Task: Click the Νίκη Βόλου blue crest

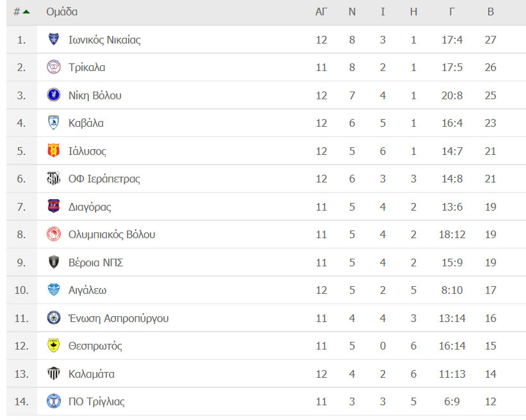Action: 54,95
